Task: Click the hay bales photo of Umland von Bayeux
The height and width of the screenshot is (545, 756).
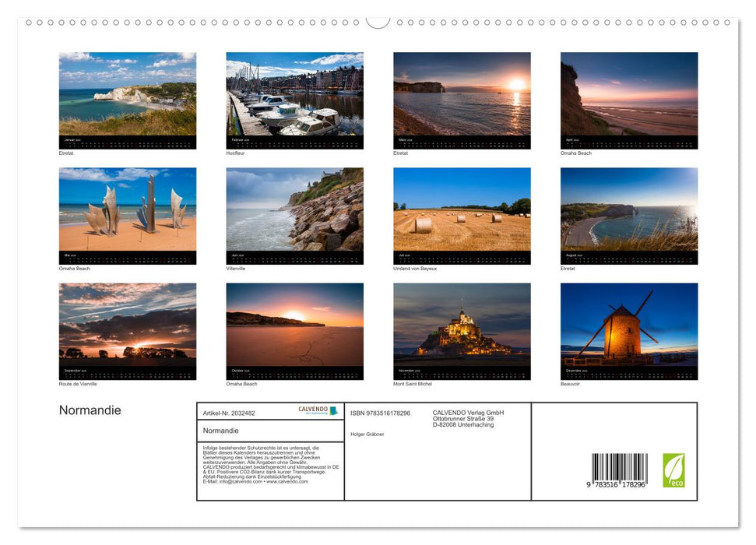Action: (x=461, y=210)
